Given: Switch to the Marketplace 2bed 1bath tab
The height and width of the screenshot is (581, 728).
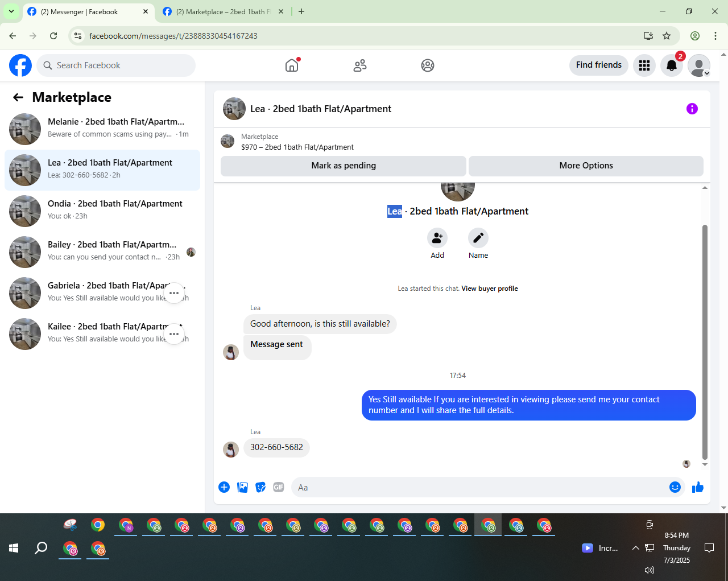Looking at the screenshot, I should (224, 11).
